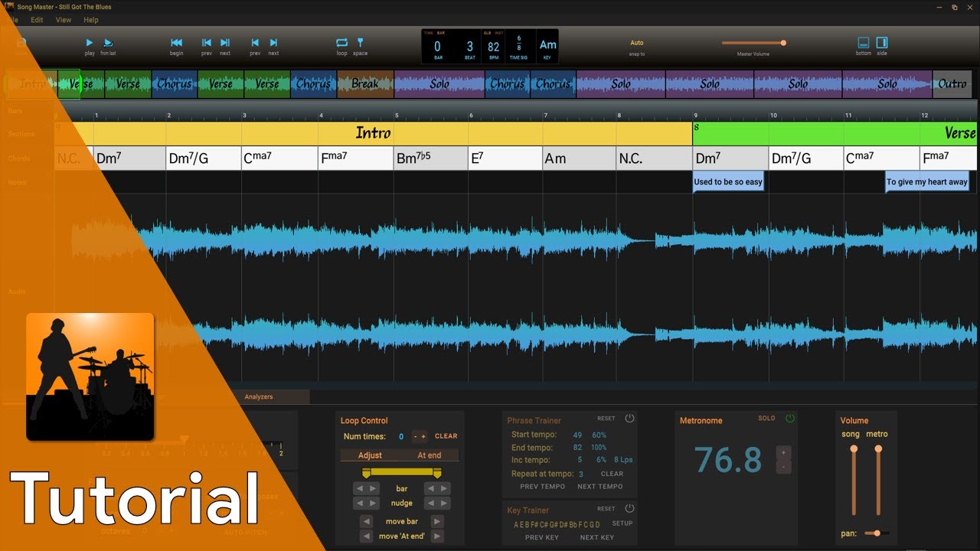Viewport: 980px width, 551px height.
Task: Select the Adjust tab in Loop Control
Action: click(x=370, y=455)
